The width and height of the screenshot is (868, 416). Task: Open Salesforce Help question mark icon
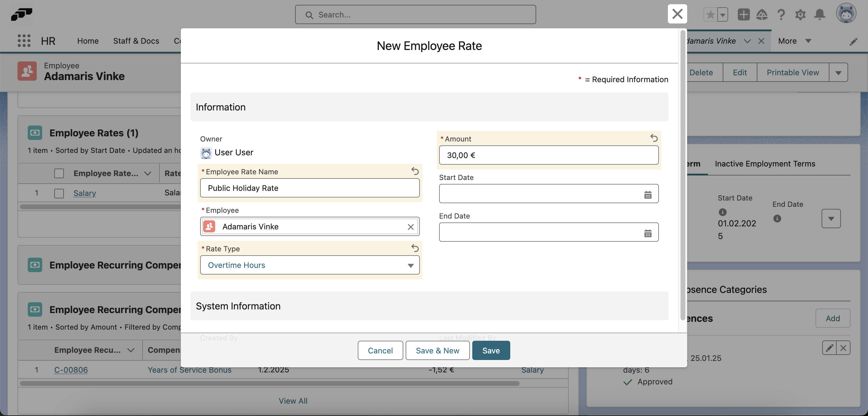(x=782, y=14)
